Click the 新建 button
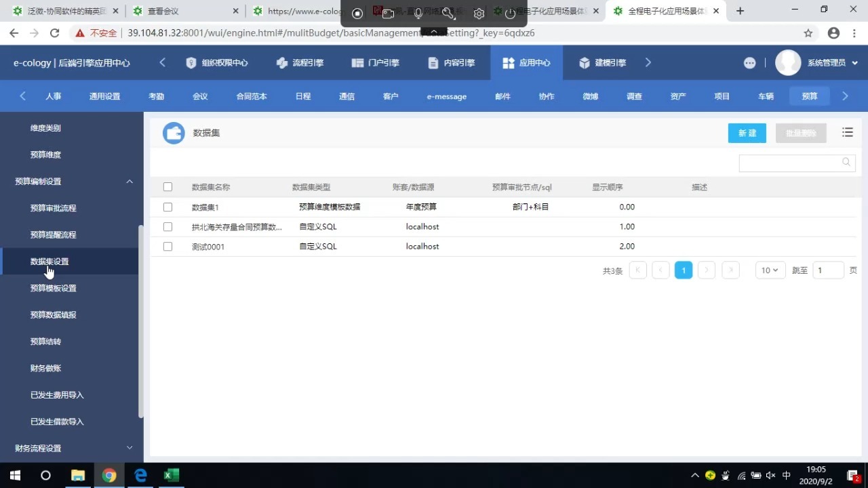The image size is (868, 488). pos(747,133)
